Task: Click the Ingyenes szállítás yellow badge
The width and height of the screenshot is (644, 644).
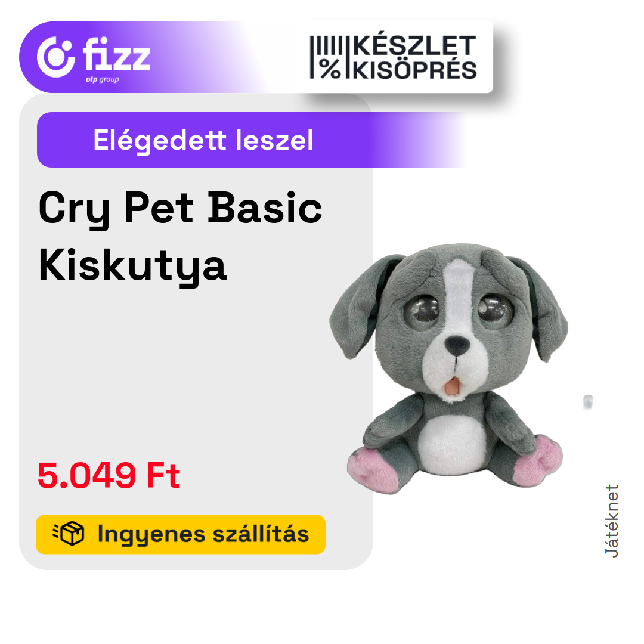Action: tap(181, 534)
